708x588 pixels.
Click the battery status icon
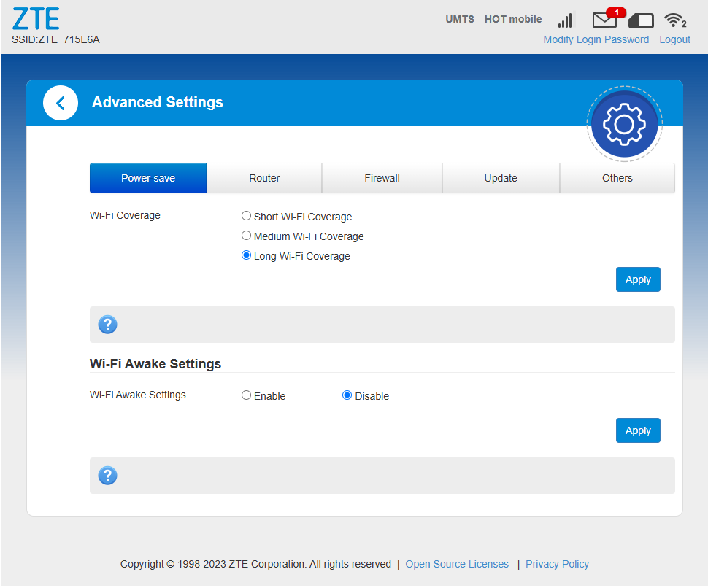tap(641, 20)
